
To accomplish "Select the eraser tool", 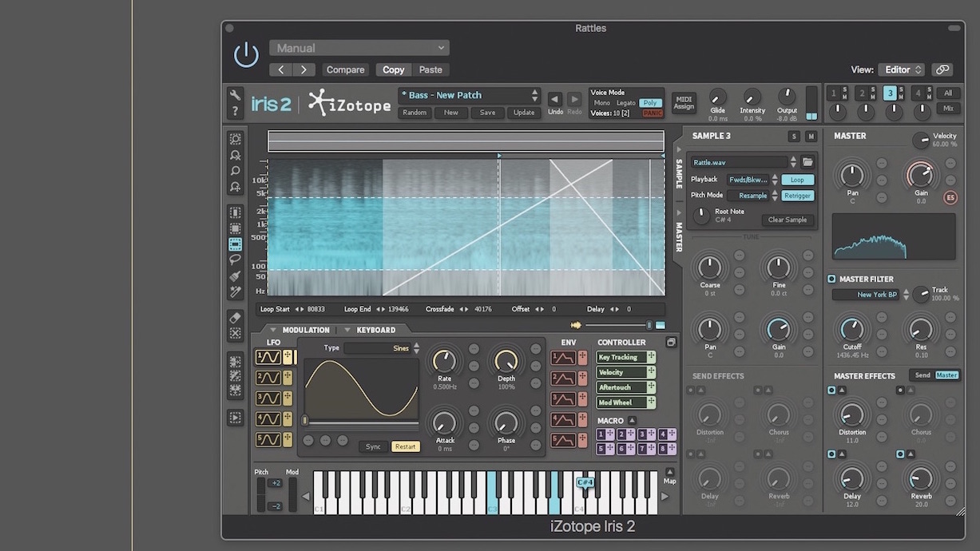I will tap(235, 317).
